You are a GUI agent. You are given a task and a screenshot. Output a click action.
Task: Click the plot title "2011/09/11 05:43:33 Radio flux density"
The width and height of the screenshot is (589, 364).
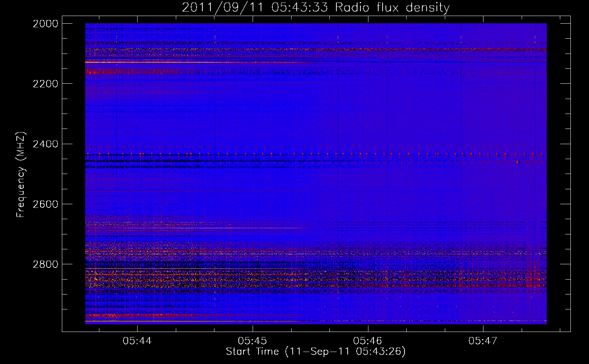coord(316,7)
